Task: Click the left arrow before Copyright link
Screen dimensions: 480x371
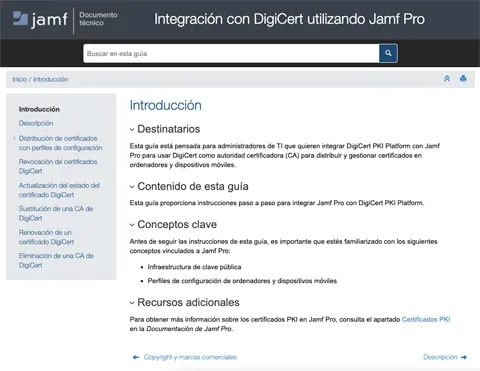Action: coord(136,357)
